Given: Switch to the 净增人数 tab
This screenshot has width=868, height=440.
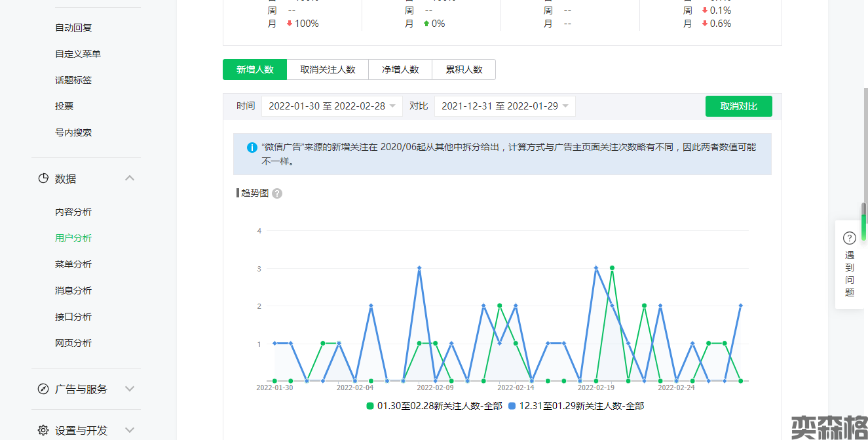Looking at the screenshot, I should click(x=400, y=70).
